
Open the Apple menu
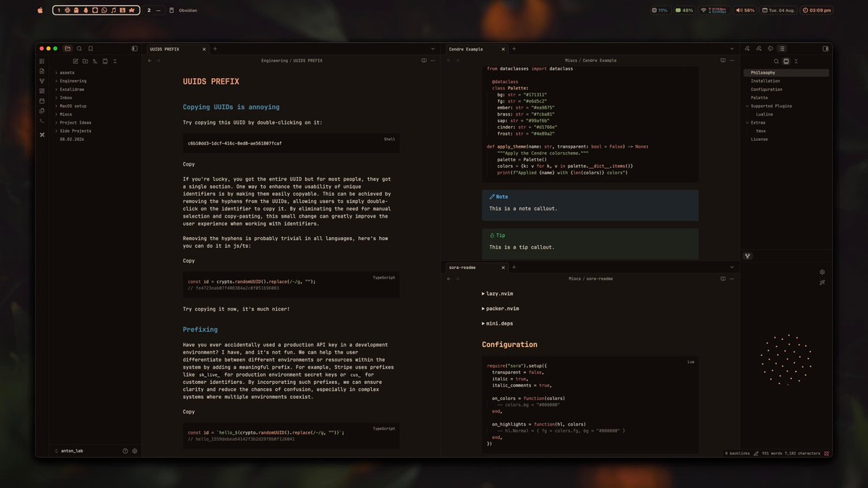click(40, 10)
